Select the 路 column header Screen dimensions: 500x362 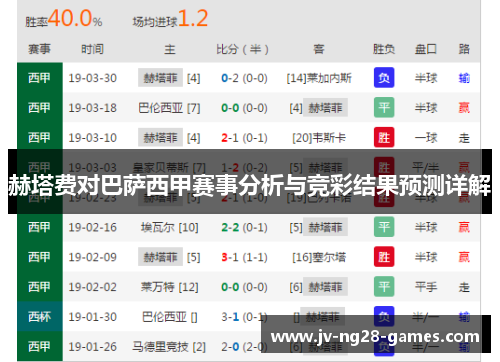point(464,49)
